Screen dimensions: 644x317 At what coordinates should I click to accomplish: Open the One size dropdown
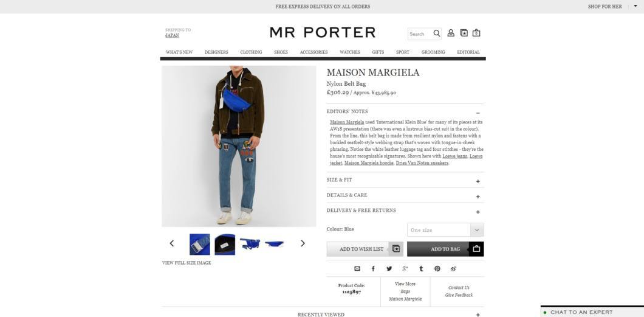point(445,230)
